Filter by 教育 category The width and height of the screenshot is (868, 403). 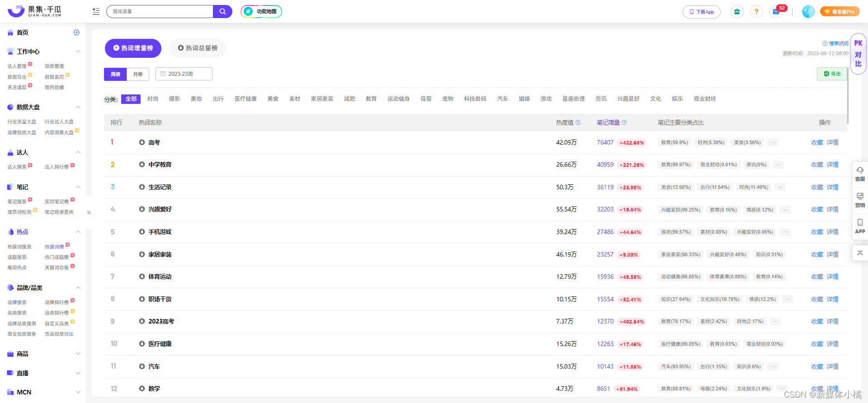tap(371, 99)
